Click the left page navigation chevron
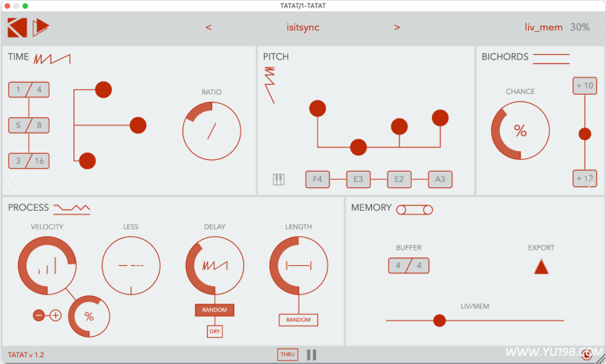This screenshot has height=364, width=606. pyautogui.click(x=11, y=183)
